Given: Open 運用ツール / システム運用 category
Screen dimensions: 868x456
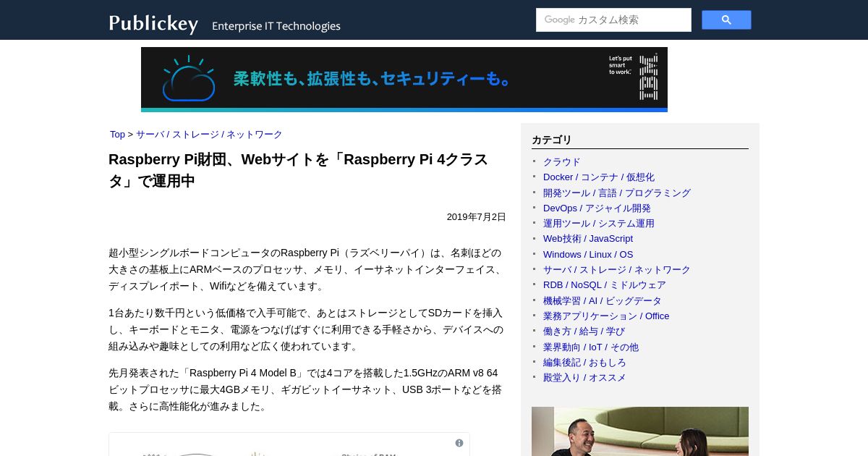Looking at the screenshot, I should (x=599, y=224).
